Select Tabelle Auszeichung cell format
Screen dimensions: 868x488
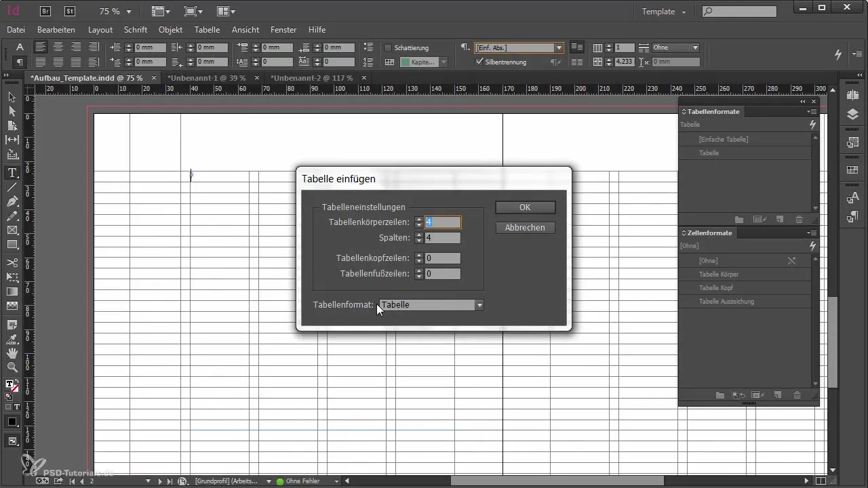pos(745,301)
